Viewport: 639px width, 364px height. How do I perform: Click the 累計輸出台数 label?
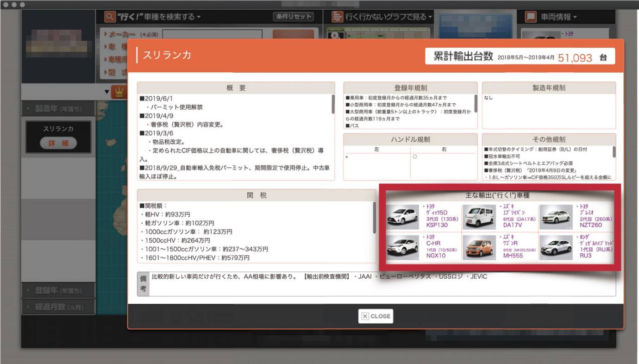[x=463, y=57]
